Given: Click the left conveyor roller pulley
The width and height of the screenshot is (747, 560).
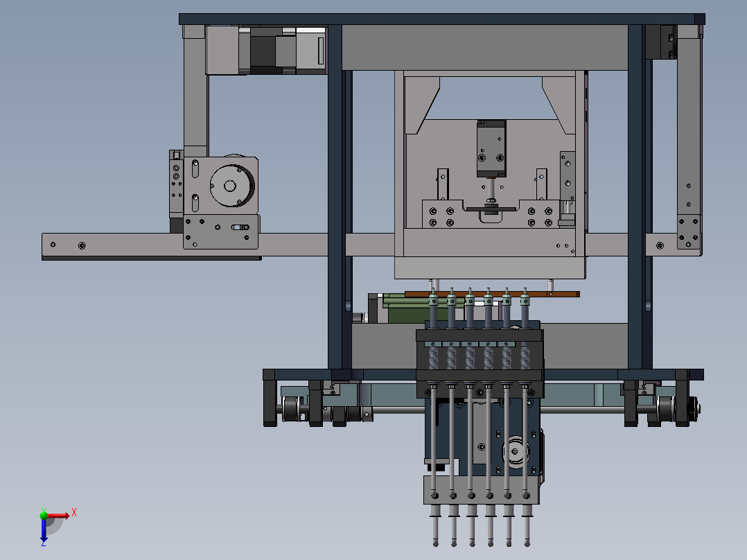Looking at the screenshot, I should pyautogui.click(x=290, y=409).
